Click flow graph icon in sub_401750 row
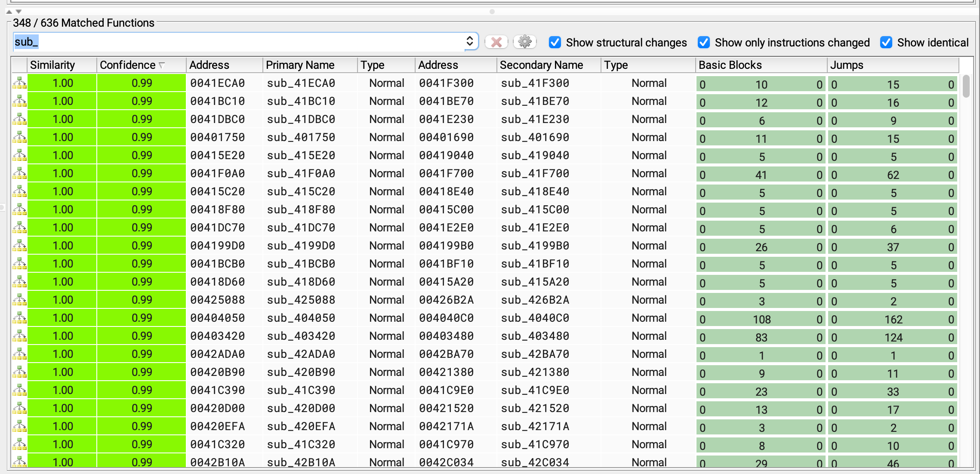The image size is (980, 474). click(x=19, y=137)
